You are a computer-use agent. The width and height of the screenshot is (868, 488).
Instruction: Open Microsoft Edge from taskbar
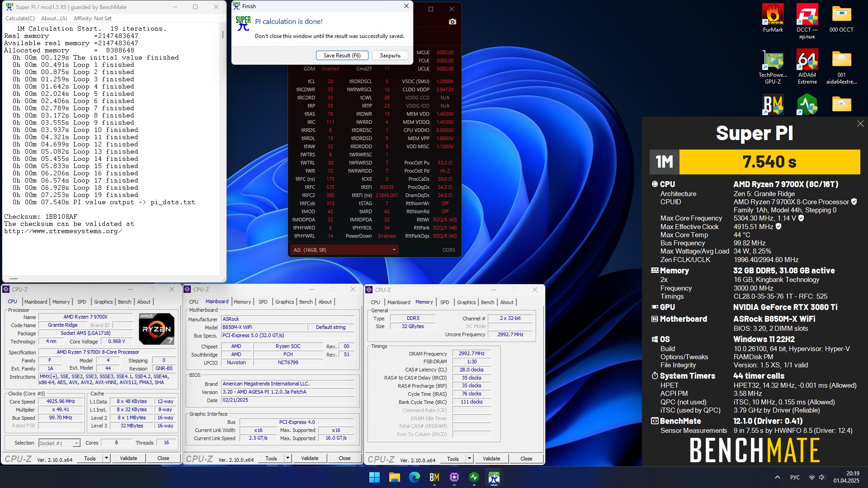(414, 477)
